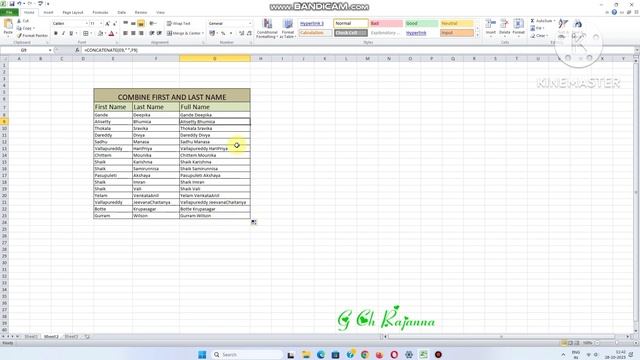Screen dimensions: 640x360
Task: Toggle Middle Align vertical alignment
Action: coord(133,24)
